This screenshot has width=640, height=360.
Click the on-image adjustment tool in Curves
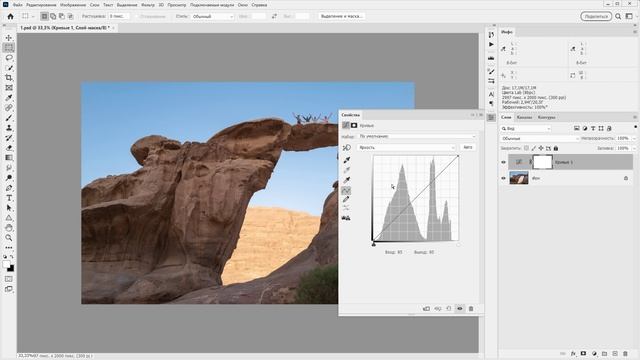click(347, 147)
